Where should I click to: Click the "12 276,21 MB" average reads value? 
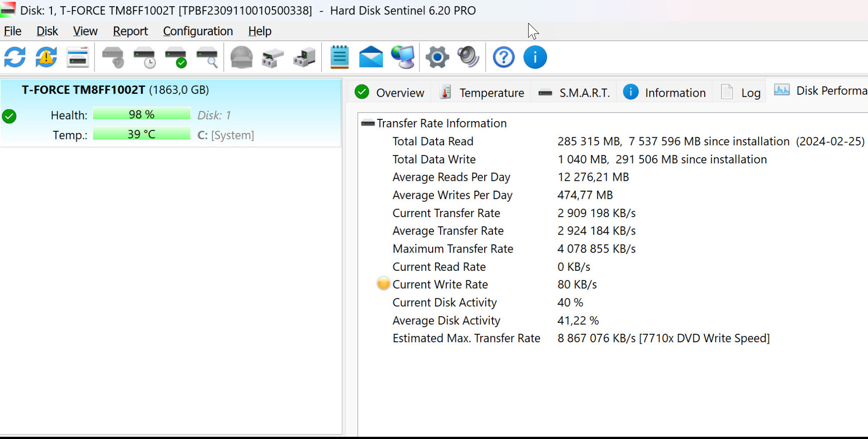click(x=593, y=177)
